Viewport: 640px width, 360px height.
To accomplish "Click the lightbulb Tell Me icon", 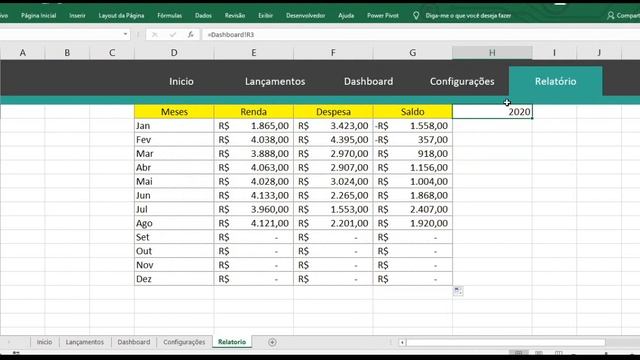I will [416, 16].
